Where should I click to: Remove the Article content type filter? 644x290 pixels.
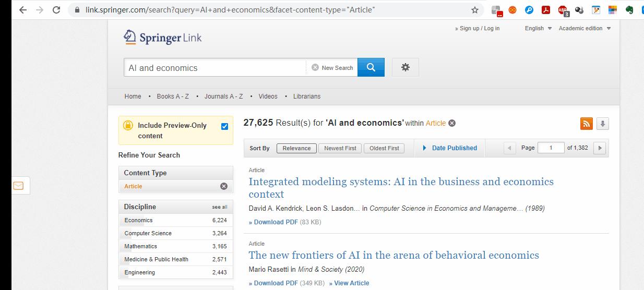click(x=224, y=186)
